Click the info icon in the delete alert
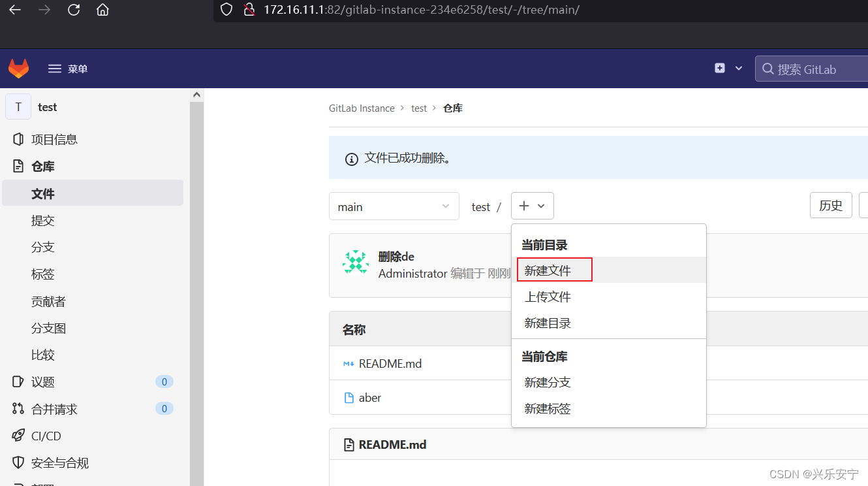Image resolution: width=868 pixels, height=486 pixels. click(x=351, y=159)
